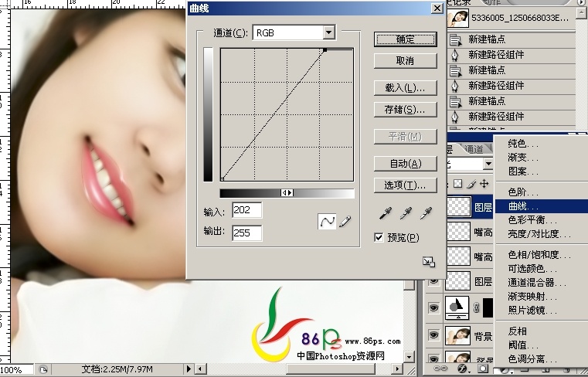The image size is (588, 377).
Task: Click the lock image pixels brush icon
Action: [471, 183]
